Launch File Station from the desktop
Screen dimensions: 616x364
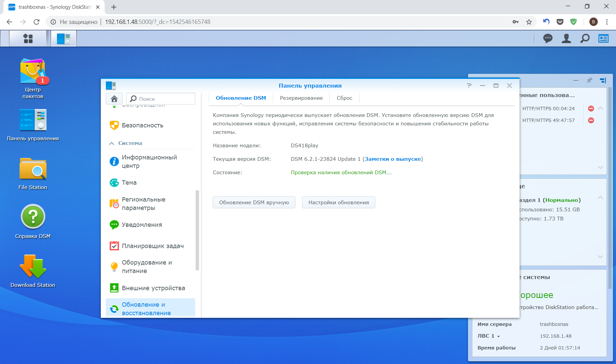33,174
